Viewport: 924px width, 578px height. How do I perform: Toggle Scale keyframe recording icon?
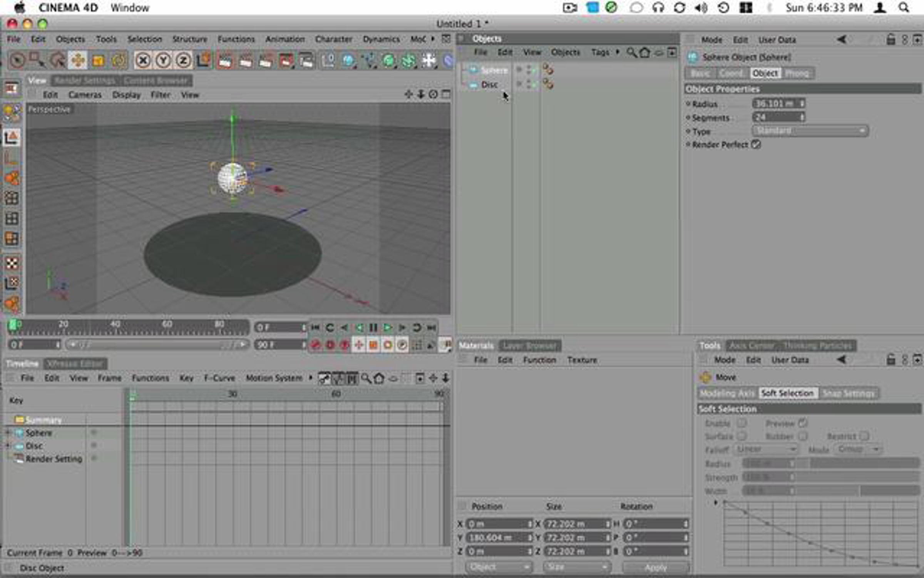coord(373,345)
